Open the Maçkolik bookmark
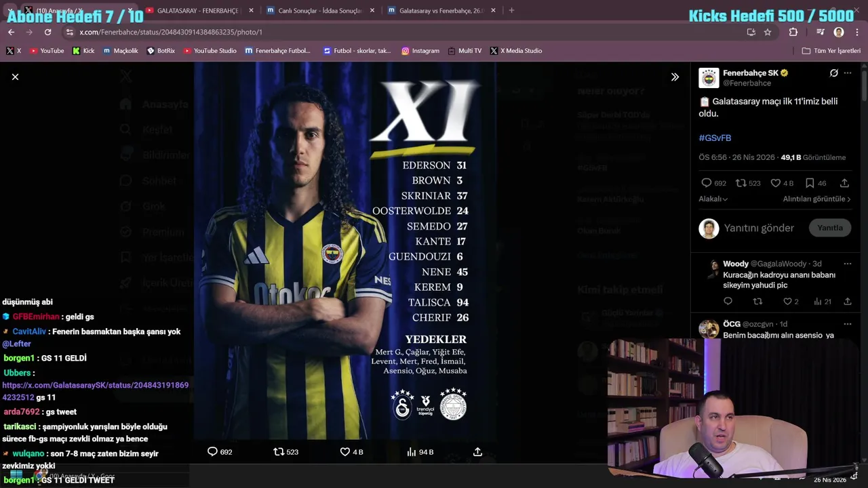Image resolution: width=868 pixels, height=488 pixels. [121, 51]
